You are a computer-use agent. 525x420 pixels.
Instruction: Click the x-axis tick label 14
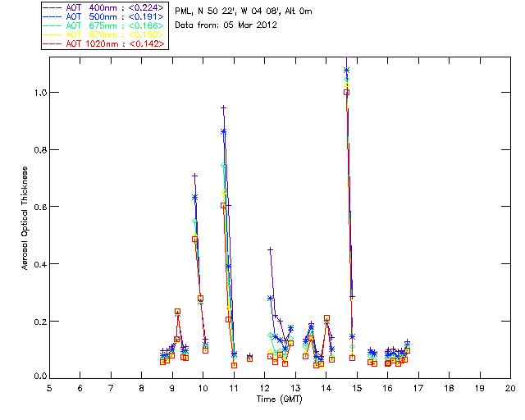326,388
